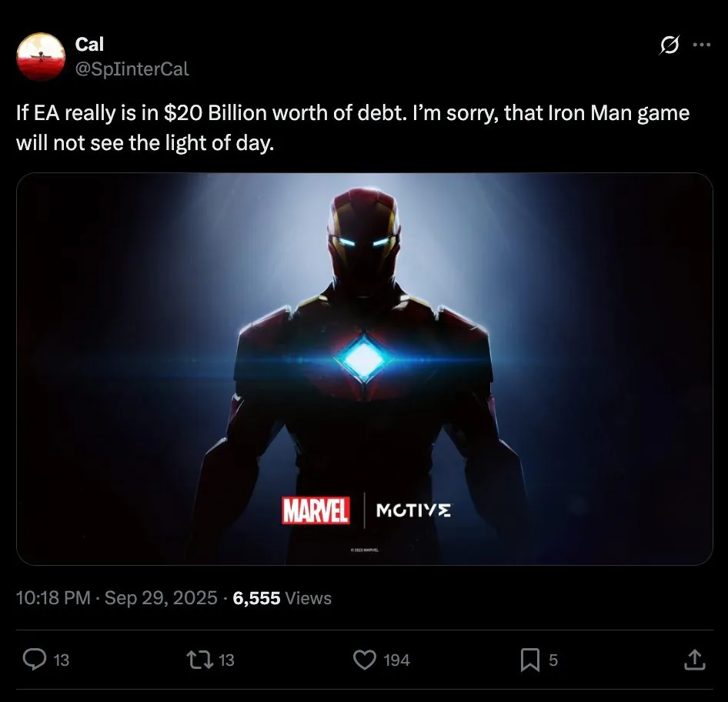
Task: Click the reply count number 13
Action: point(62,660)
